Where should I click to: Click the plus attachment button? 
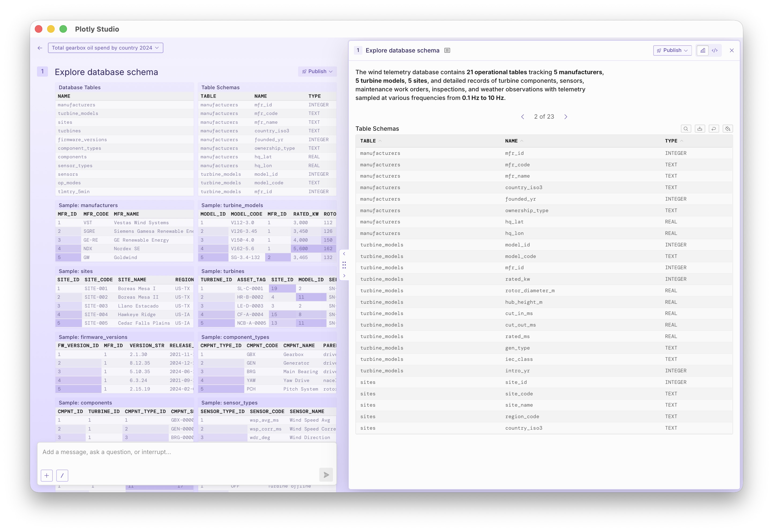(47, 475)
